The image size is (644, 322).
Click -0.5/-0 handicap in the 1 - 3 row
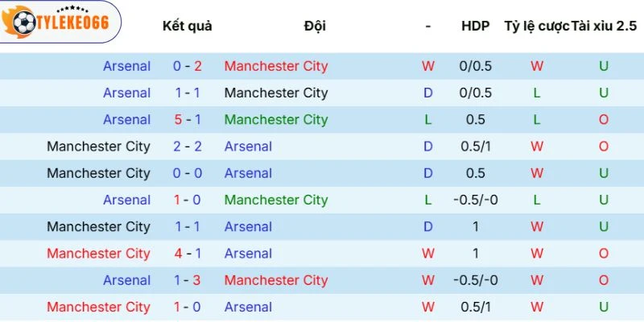(476, 280)
